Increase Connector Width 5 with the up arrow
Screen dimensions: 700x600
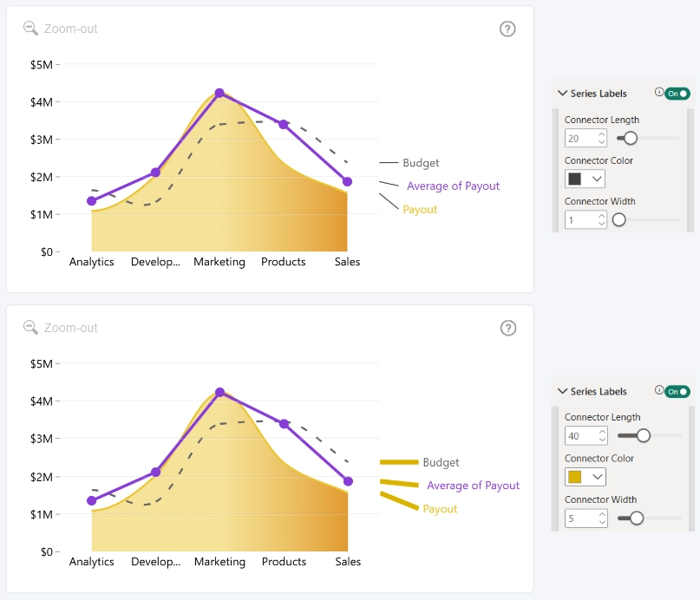coord(602,514)
